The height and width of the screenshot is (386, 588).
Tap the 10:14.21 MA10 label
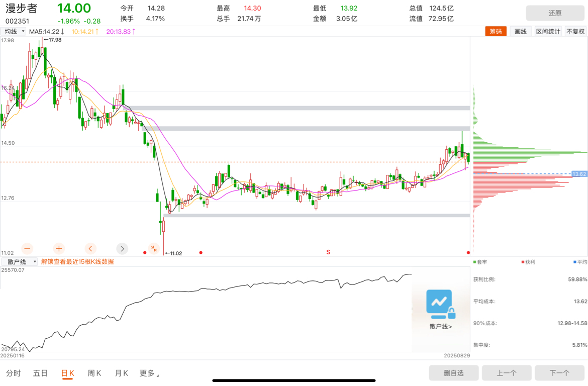click(85, 32)
